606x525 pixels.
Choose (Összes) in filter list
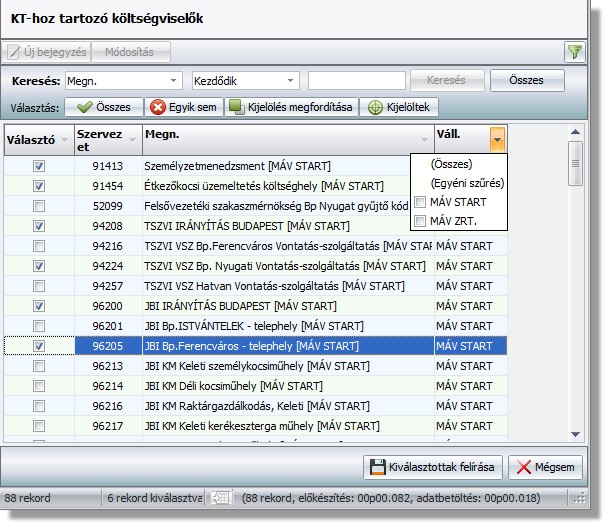pyautogui.click(x=451, y=164)
